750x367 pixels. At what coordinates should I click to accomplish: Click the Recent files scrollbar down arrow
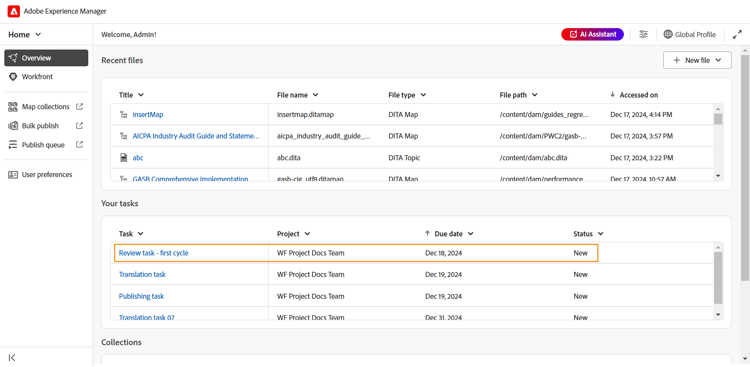[718, 176]
